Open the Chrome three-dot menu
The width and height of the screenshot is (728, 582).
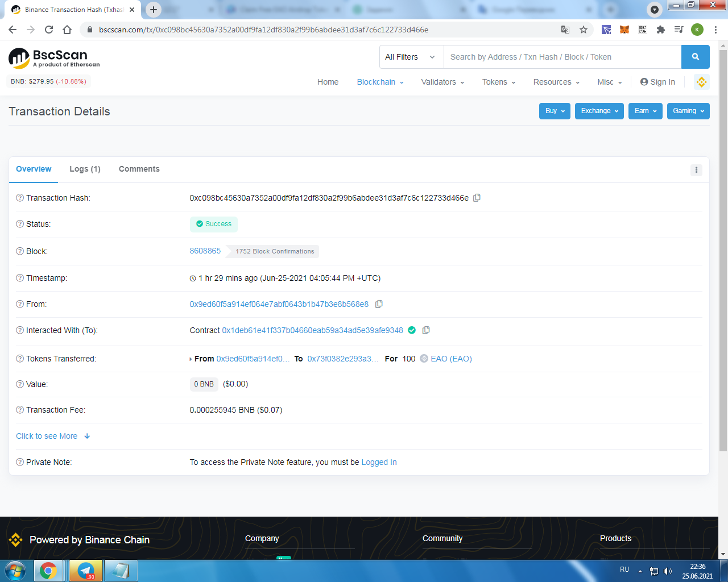click(715, 30)
